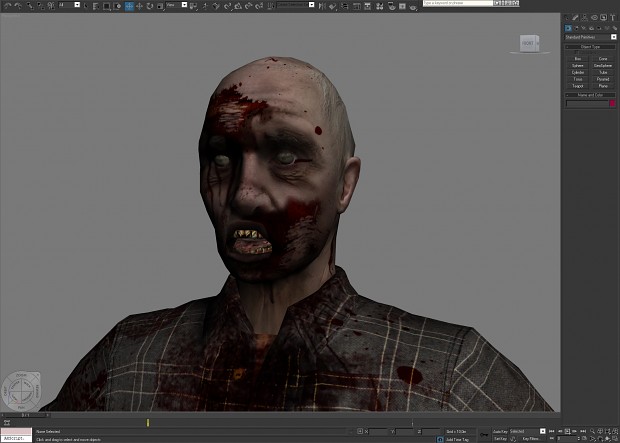620x443 pixels.
Task: Select the Cameras category icon
Action: click(x=592, y=28)
